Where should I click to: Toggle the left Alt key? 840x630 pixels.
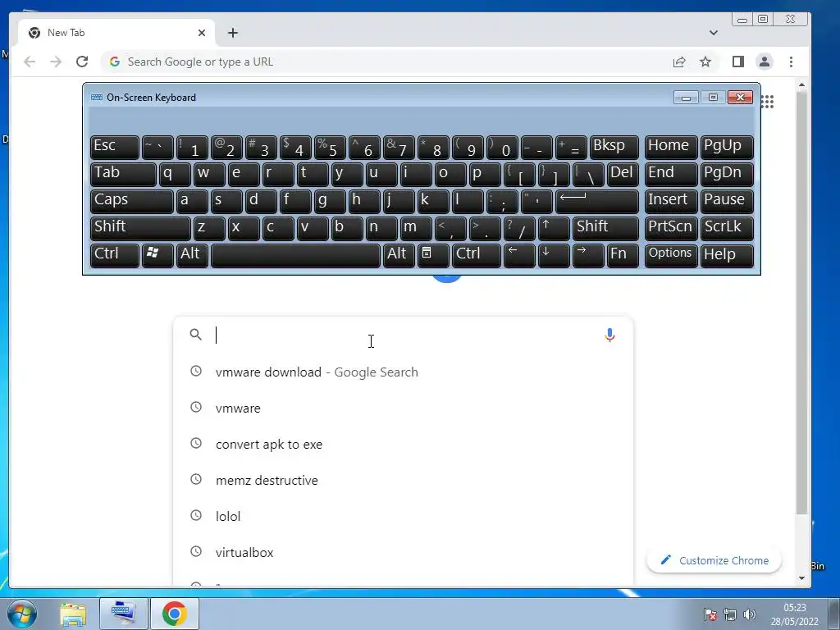(192, 255)
